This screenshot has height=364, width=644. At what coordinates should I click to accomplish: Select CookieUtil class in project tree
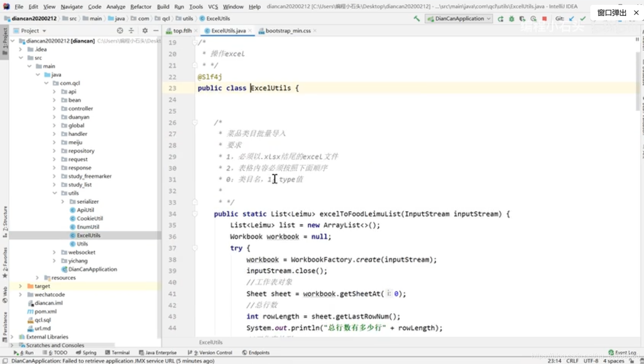coord(90,218)
